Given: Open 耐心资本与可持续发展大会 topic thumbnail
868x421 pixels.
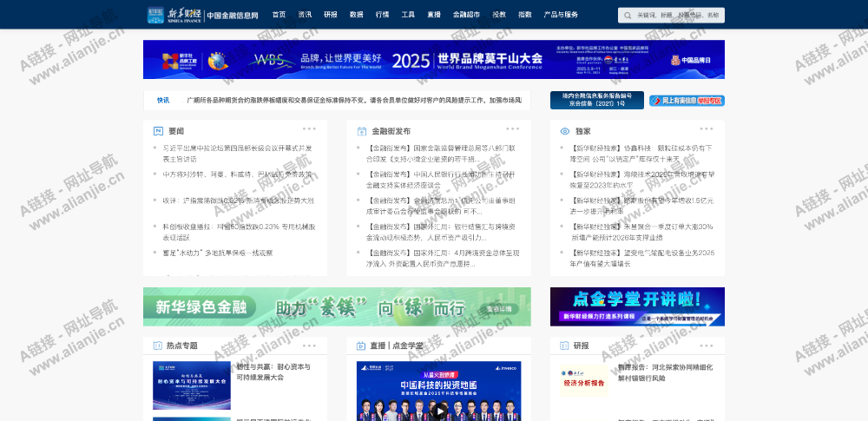Looking at the screenshot, I should 192,385.
